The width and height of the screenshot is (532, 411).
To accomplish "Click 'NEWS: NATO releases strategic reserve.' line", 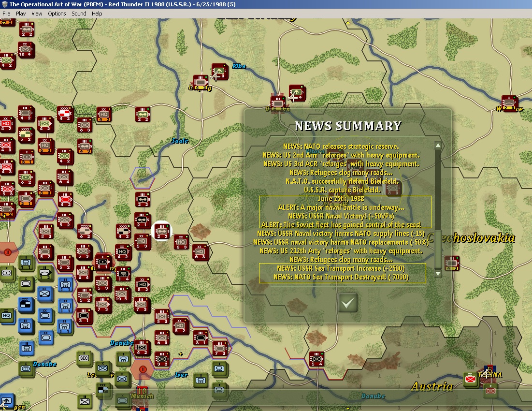I will tap(341, 147).
